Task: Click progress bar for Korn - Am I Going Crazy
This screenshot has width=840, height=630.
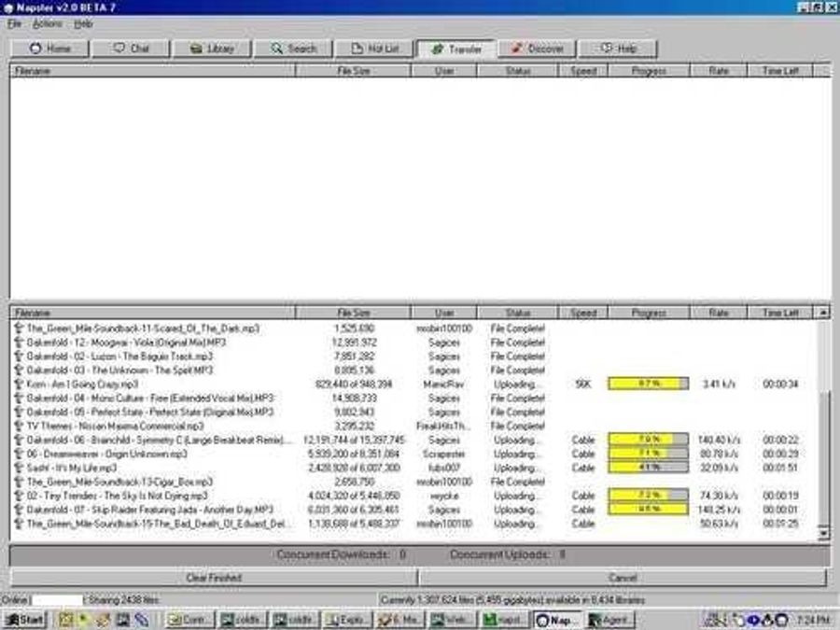Action: [x=649, y=384]
